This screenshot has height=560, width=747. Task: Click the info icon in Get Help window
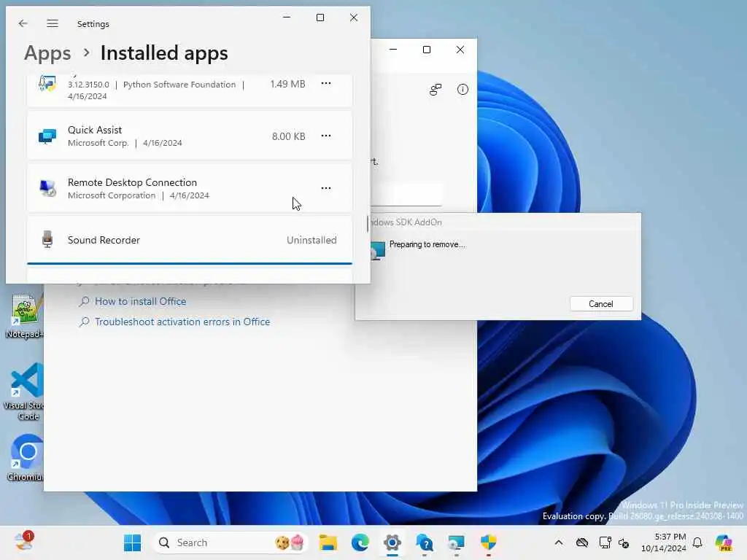pos(462,90)
